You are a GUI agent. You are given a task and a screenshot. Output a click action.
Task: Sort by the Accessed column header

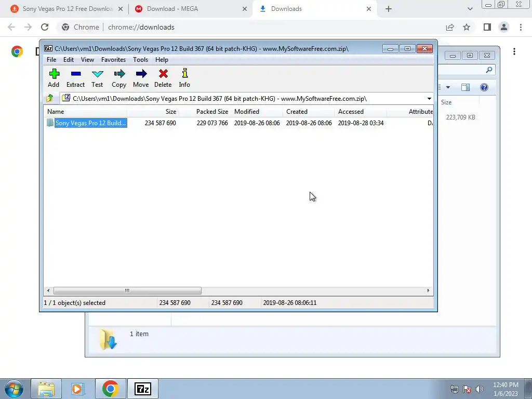361,112
